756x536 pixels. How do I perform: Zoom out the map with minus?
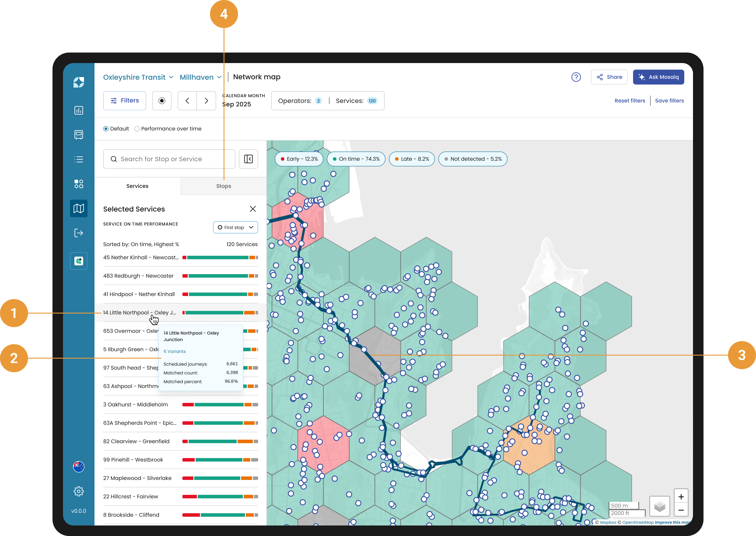pyautogui.click(x=681, y=510)
